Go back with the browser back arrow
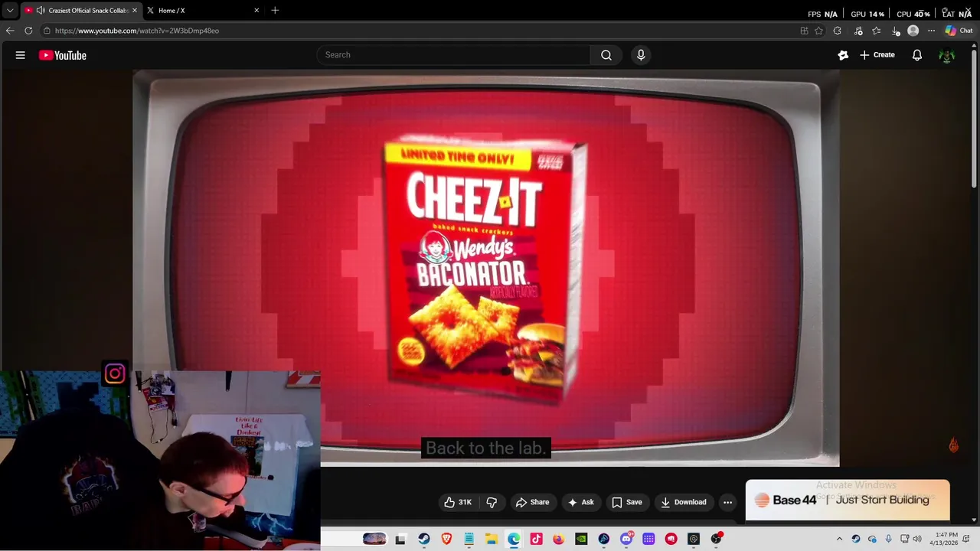This screenshot has height=551, width=980. pos(10,31)
